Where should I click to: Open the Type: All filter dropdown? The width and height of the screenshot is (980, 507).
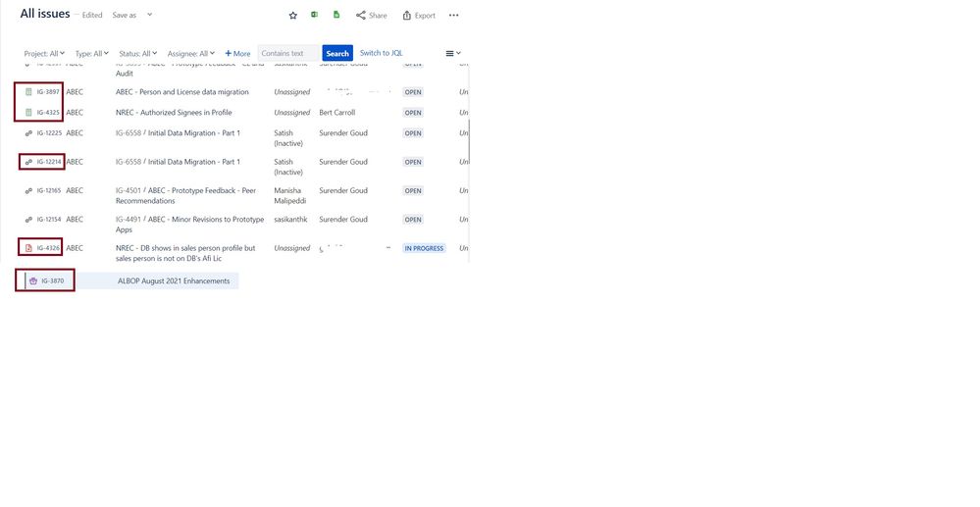(x=92, y=53)
